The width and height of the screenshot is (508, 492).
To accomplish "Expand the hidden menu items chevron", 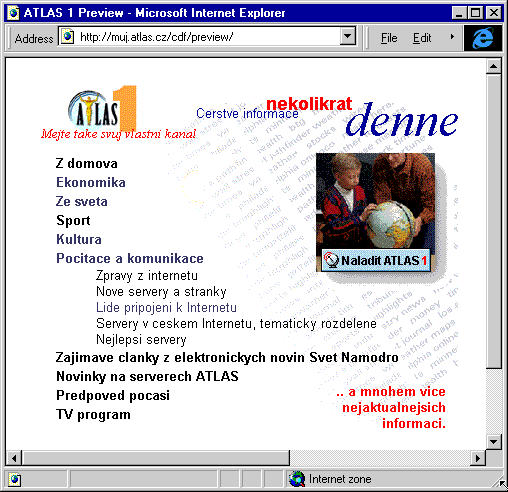I will click(x=452, y=37).
